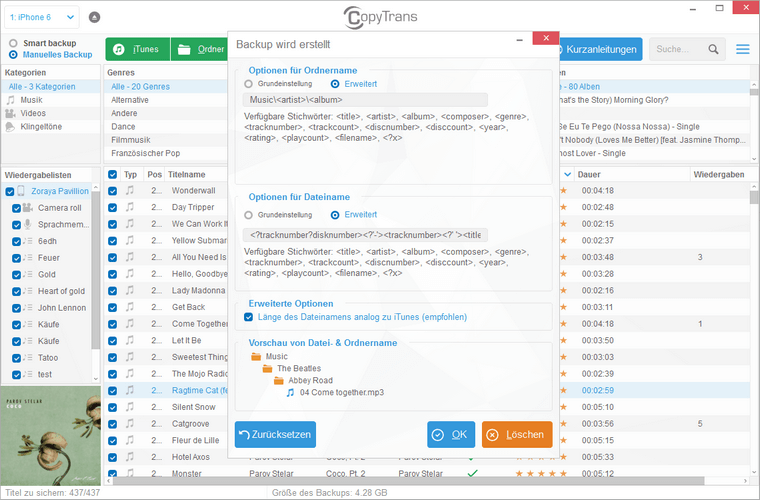Click the search magnifier icon
This screenshot has height=500, width=760.
click(713, 49)
